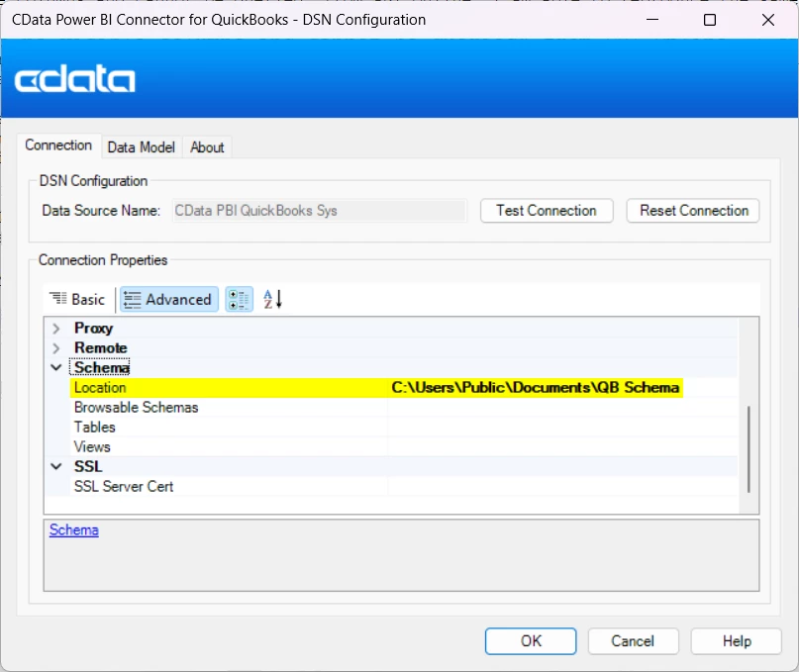Image resolution: width=799 pixels, height=672 pixels.
Task: Click the SSL category label
Action: coord(88,467)
